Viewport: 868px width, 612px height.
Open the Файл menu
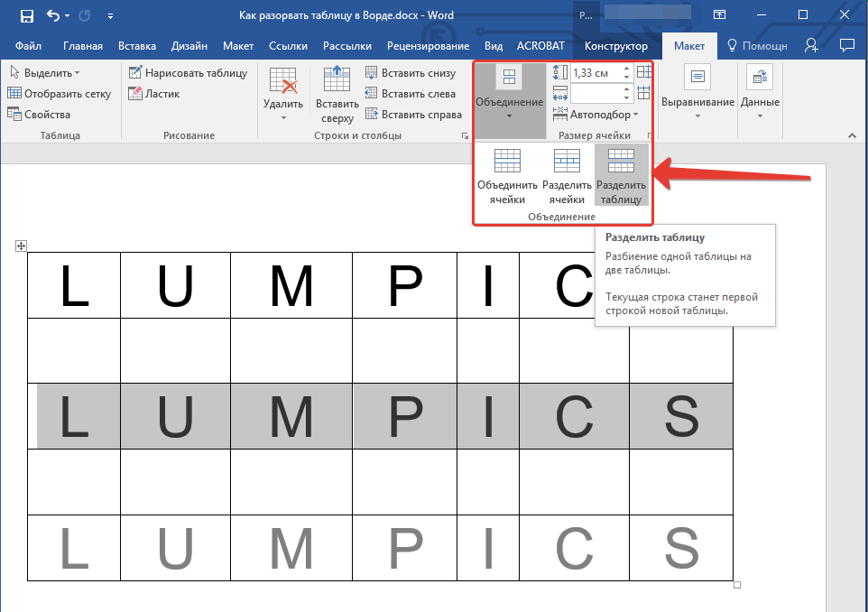pos(28,46)
